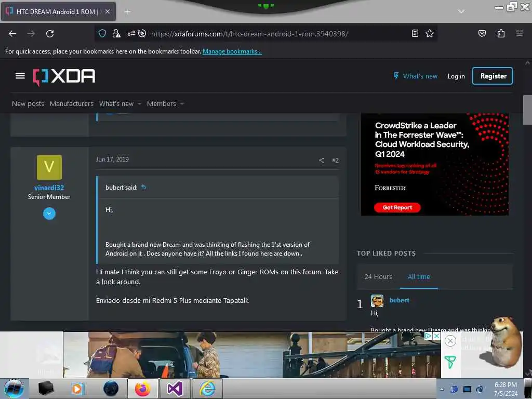
Task: Click the Jun 17, 2019 post date
Action: [x=112, y=159]
